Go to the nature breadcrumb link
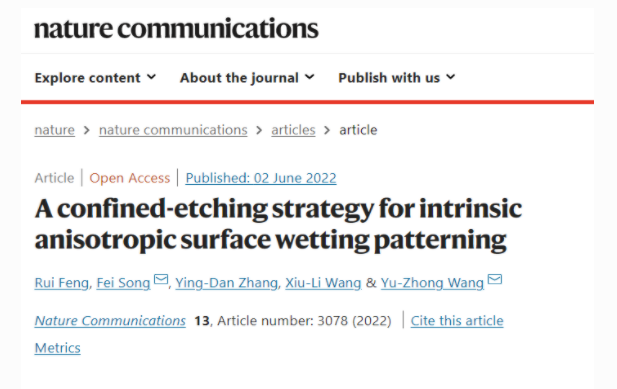The image size is (617, 389). [x=55, y=130]
